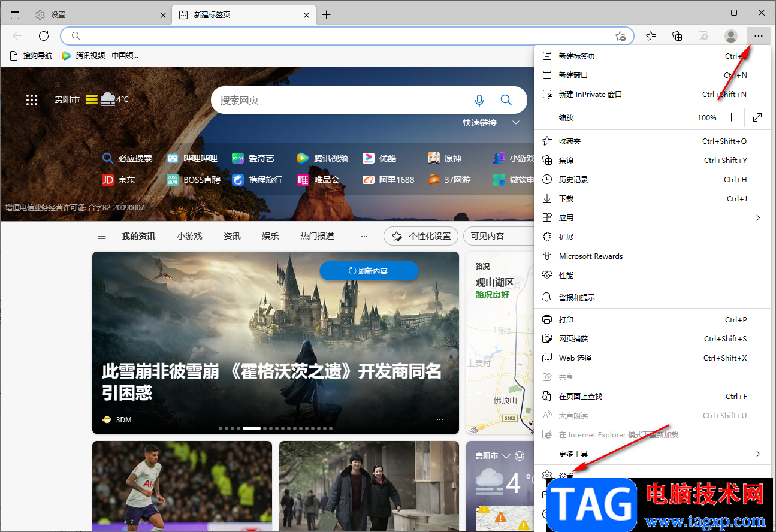Viewport: 776px width, 532px height.
Task: Open 扩展 from the menu
Action: coord(652,237)
